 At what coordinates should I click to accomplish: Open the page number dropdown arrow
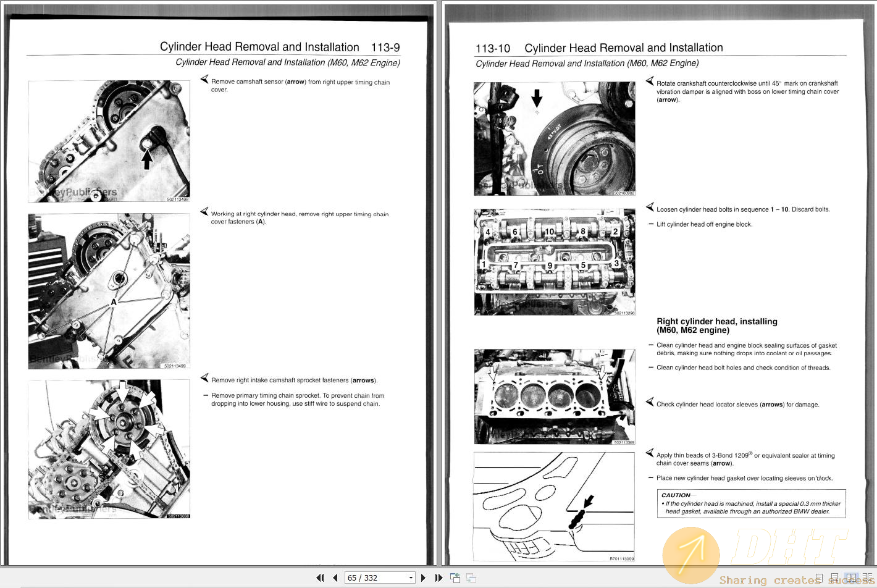pyautogui.click(x=411, y=578)
